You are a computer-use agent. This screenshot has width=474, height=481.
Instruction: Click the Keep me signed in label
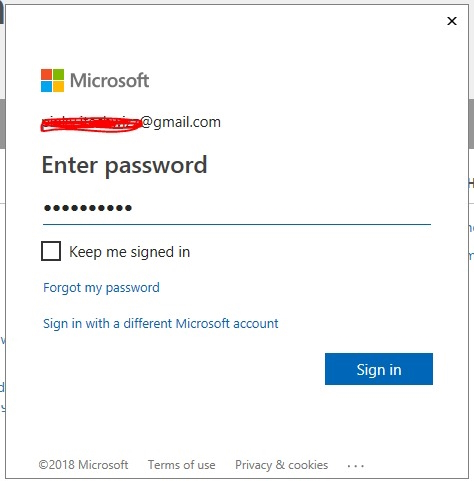(x=130, y=252)
